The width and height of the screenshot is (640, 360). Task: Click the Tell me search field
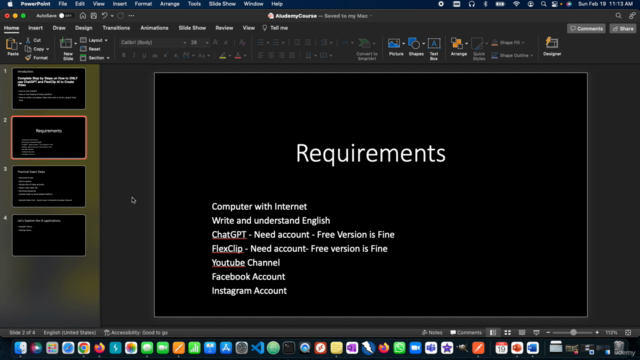point(275,28)
